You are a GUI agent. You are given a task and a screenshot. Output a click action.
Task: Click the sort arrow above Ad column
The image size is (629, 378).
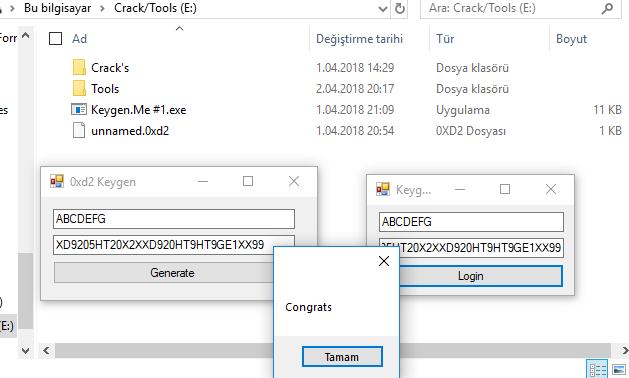pos(179,28)
